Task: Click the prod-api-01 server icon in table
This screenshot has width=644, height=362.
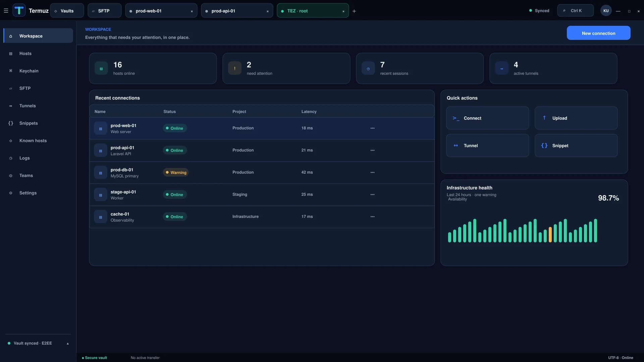Action: pyautogui.click(x=101, y=150)
